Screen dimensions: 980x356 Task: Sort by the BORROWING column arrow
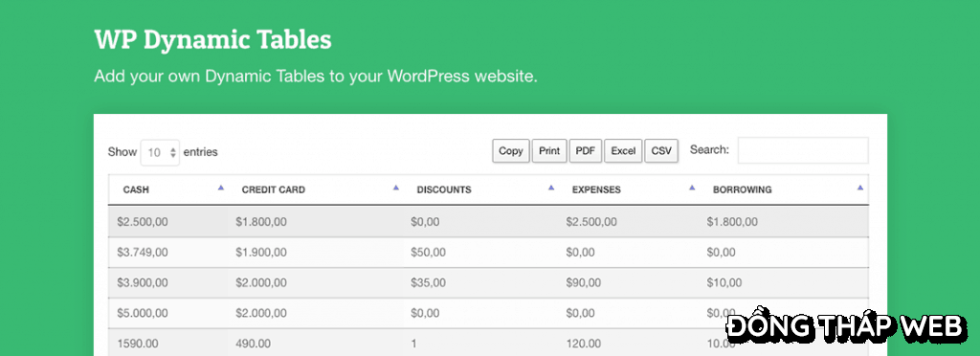point(860,188)
